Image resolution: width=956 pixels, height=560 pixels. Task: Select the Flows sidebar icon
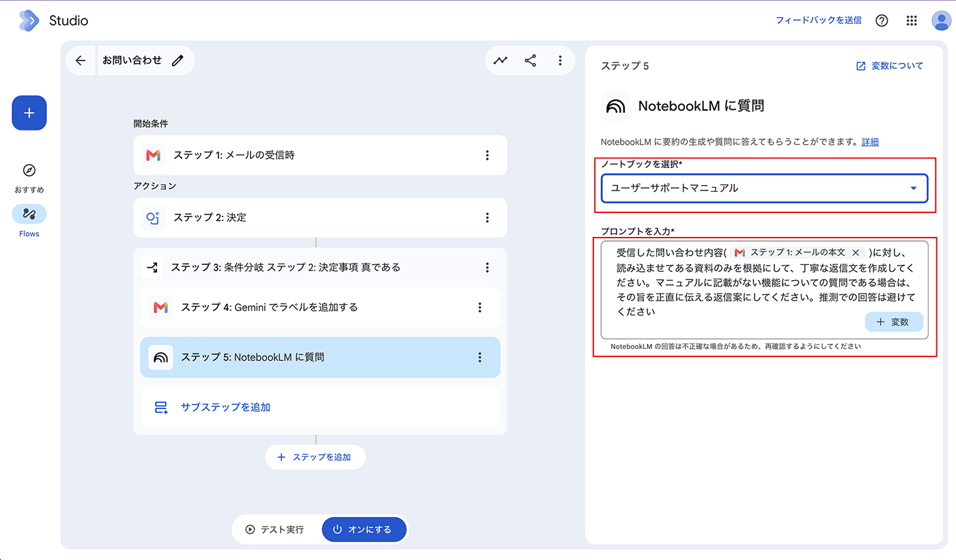tap(29, 214)
